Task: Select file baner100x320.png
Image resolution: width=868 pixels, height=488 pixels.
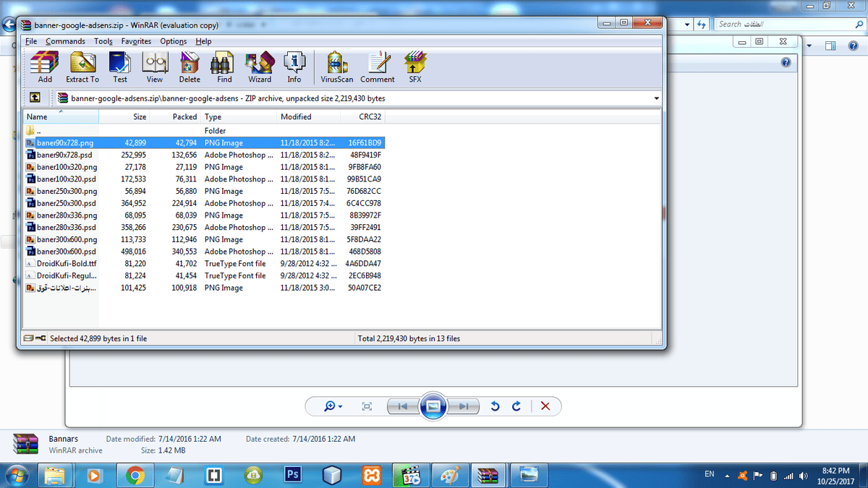Action: click(204, 167)
